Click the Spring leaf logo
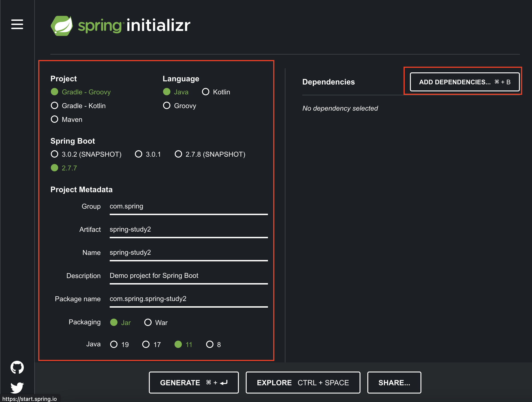The image size is (532, 402). click(x=62, y=26)
